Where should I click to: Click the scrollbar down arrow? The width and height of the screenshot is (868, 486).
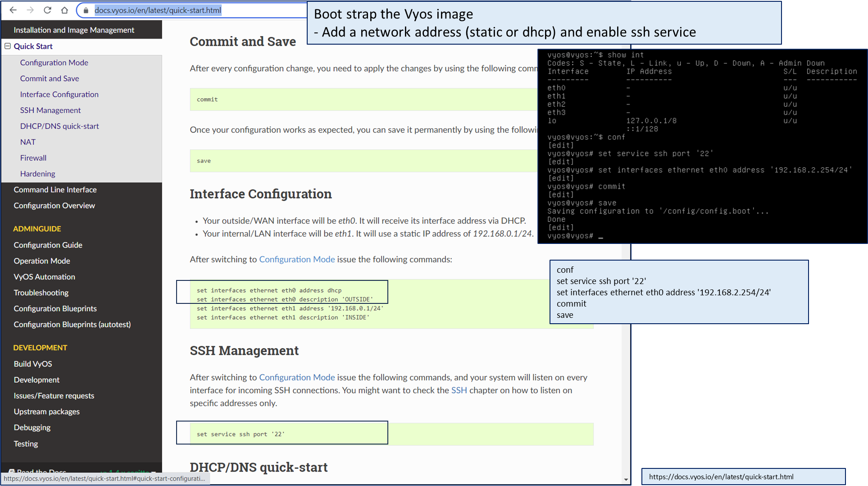point(626,479)
